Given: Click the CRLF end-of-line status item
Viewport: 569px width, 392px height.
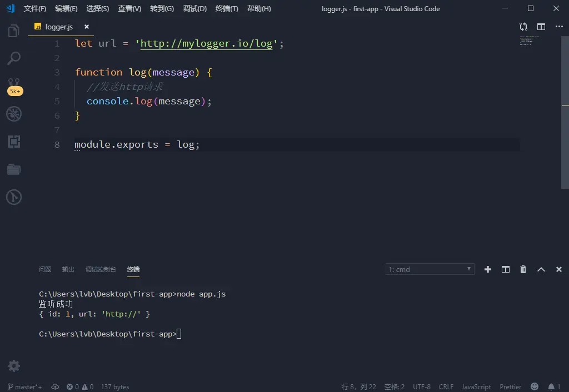Looking at the screenshot, I should point(446,387).
